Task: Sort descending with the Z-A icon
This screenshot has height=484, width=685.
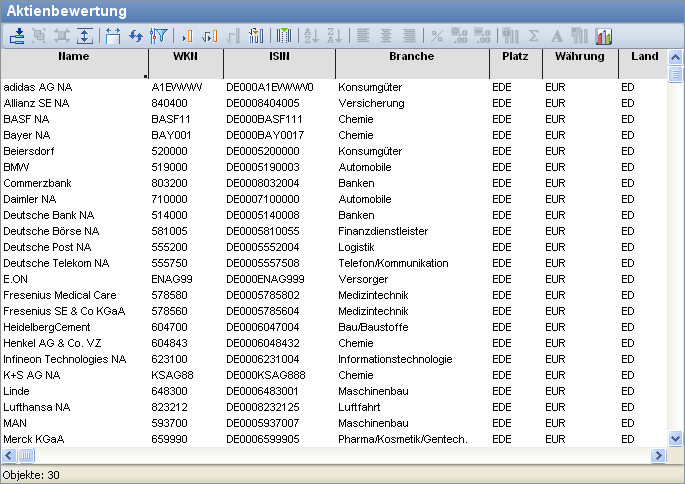Action: point(334,36)
